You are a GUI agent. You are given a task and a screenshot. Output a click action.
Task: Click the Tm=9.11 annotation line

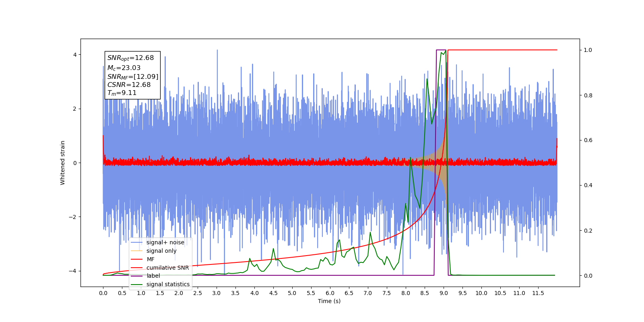122,93
